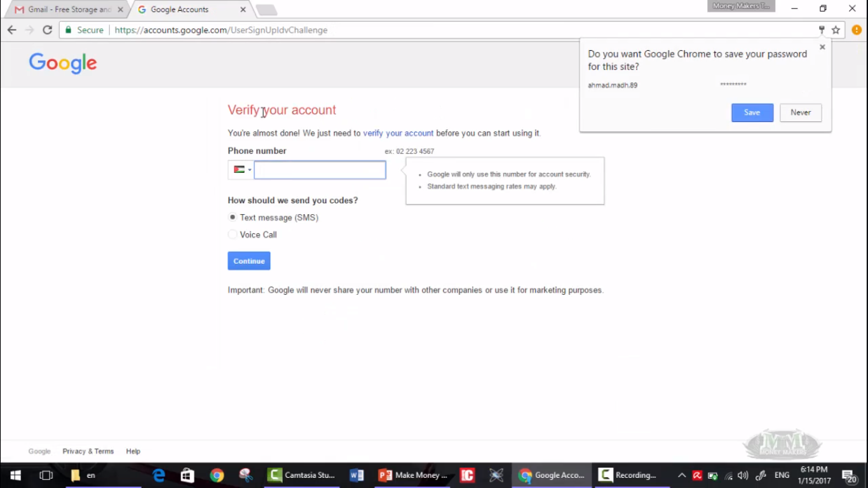The height and width of the screenshot is (488, 868).
Task: Open the volume speaker tray icon
Action: coord(743,475)
